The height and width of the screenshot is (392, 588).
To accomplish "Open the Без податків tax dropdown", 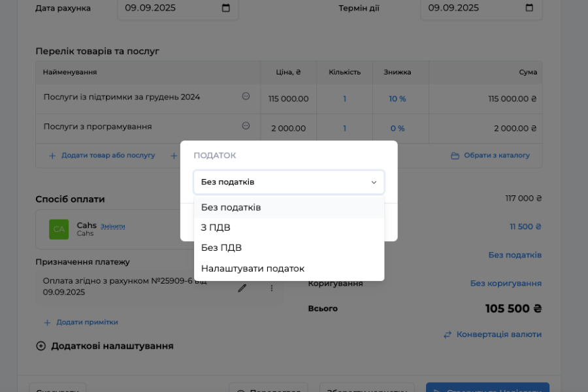I will (x=288, y=182).
